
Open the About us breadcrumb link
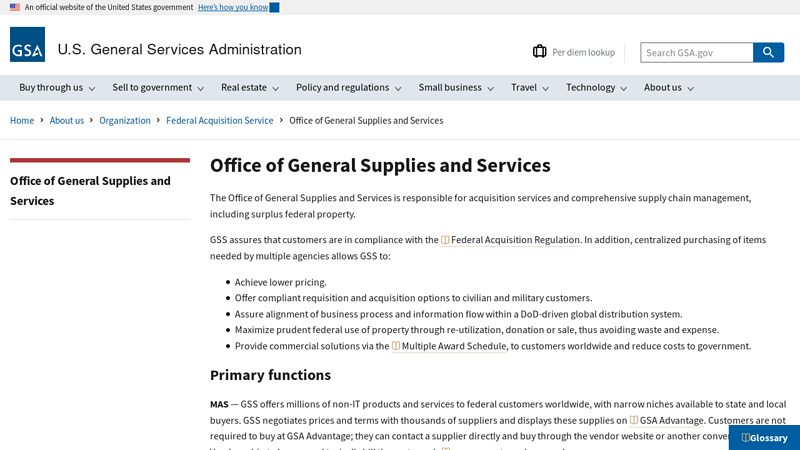click(67, 120)
